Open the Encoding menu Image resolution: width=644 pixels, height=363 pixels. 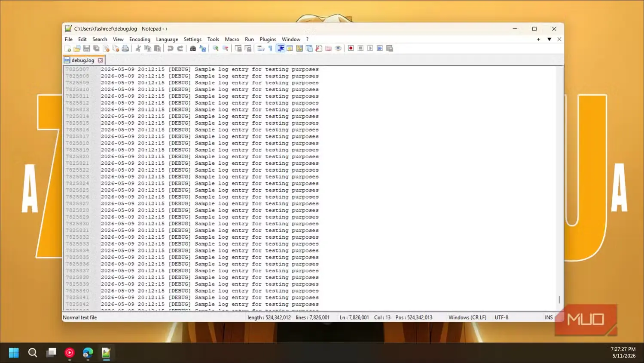140,39
